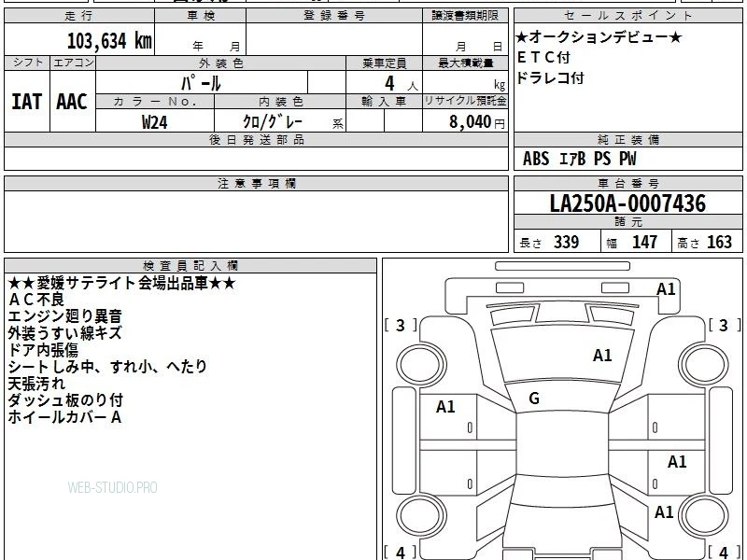Select the リサイクル預託金 header

465,102
